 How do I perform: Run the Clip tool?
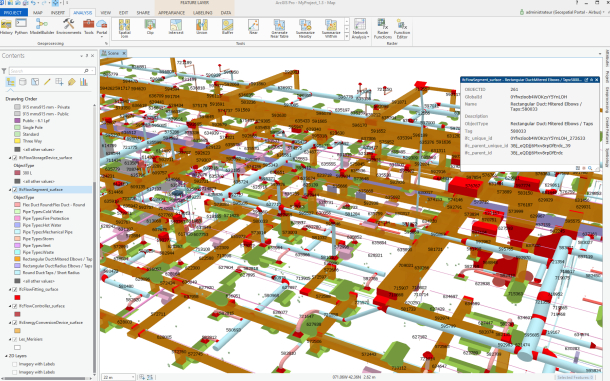tap(150, 27)
